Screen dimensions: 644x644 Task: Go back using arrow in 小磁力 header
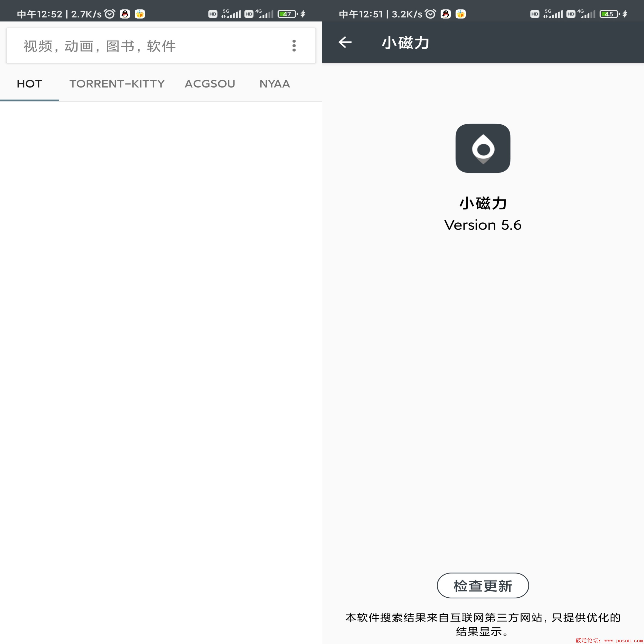pos(345,42)
